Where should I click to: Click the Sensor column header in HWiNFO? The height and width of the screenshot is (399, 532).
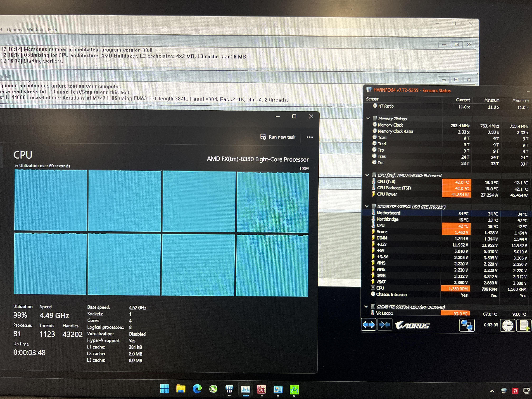click(372, 99)
